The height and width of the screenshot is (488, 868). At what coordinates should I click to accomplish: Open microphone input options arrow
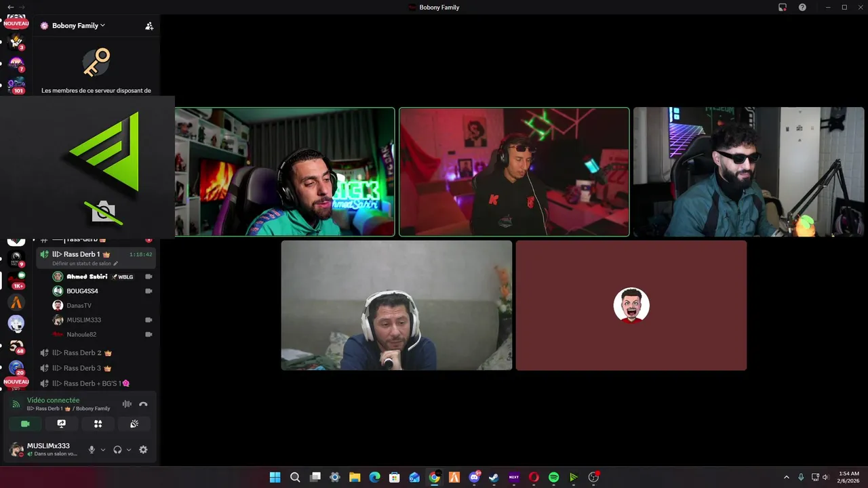pyautogui.click(x=103, y=449)
